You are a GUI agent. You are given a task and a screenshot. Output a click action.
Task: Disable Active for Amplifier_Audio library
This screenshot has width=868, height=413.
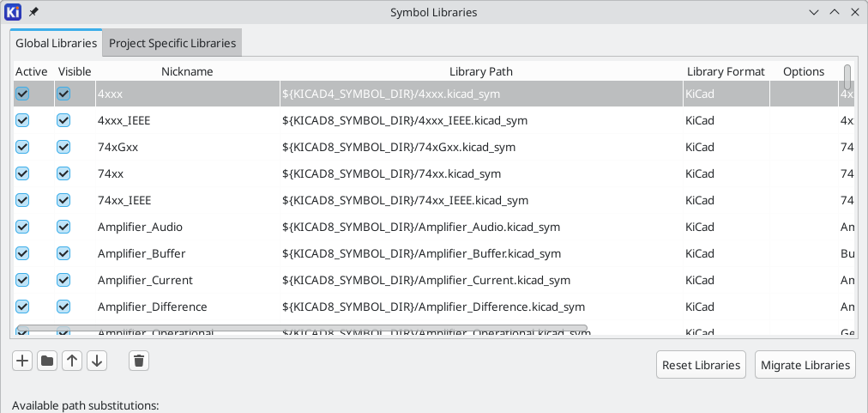[22, 227]
